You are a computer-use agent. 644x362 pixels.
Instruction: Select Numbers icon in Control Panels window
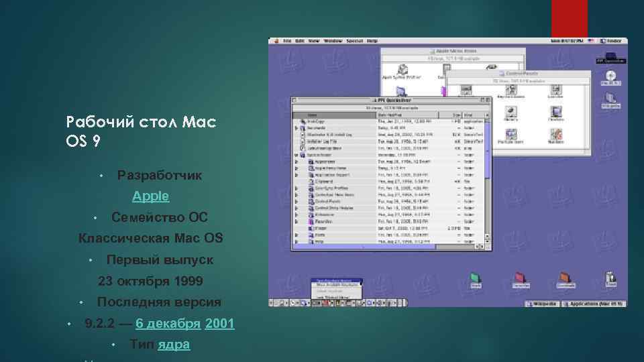(x=555, y=136)
